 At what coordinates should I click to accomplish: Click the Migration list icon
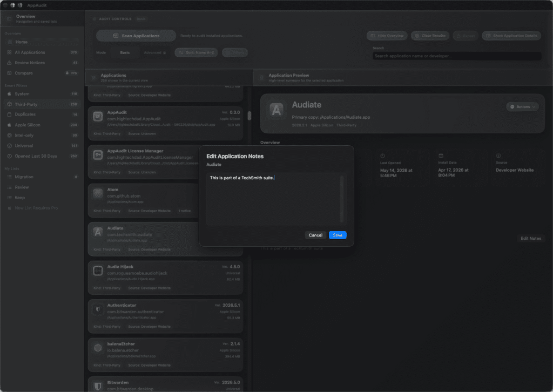pos(10,177)
